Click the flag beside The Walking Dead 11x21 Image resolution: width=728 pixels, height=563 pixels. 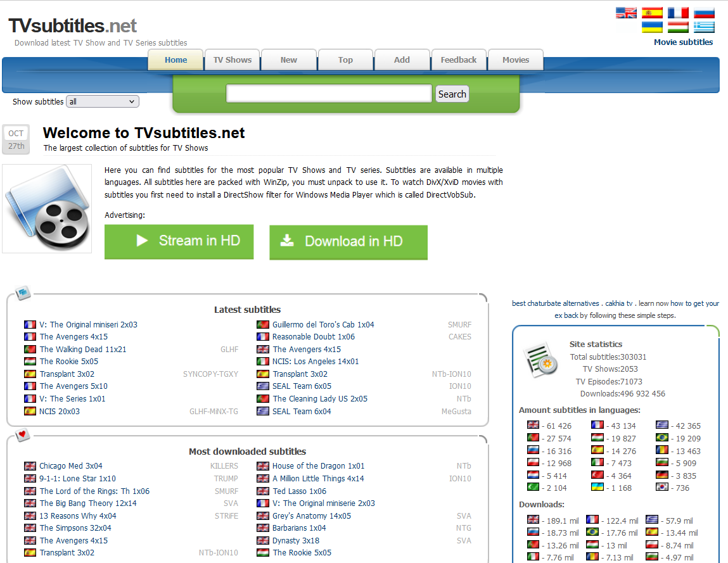pos(30,349)
